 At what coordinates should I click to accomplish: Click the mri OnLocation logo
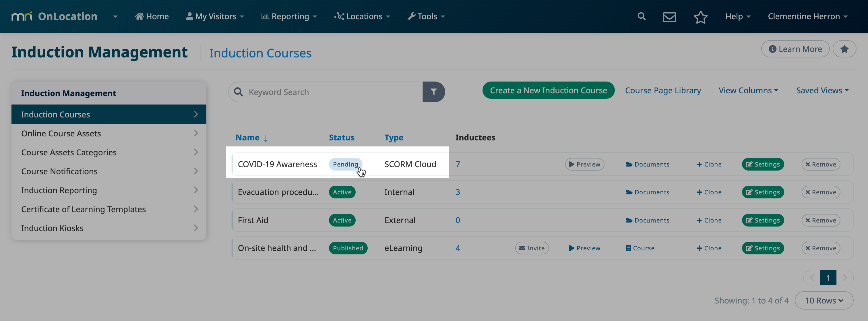[x=54, y=16]
